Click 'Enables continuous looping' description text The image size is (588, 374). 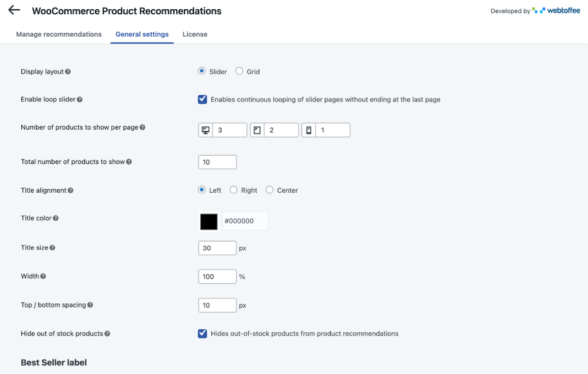pyautogui.click(x=326, y=99)
